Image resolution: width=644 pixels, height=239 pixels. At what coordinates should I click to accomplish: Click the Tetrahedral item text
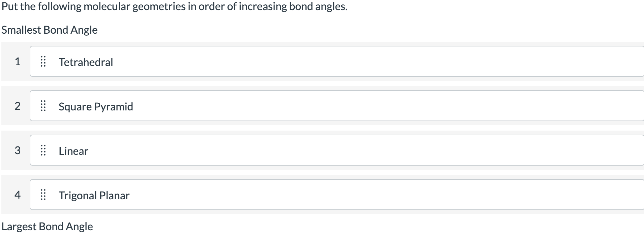86,62
